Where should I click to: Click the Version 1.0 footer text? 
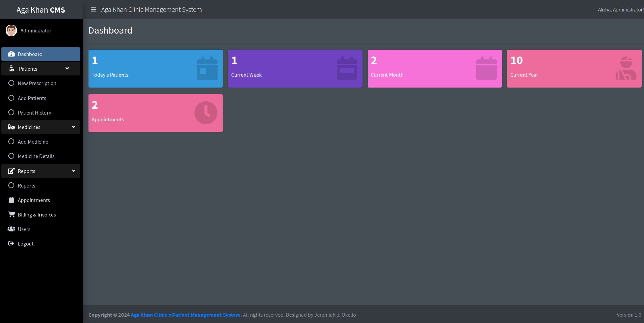pos(629,315)
